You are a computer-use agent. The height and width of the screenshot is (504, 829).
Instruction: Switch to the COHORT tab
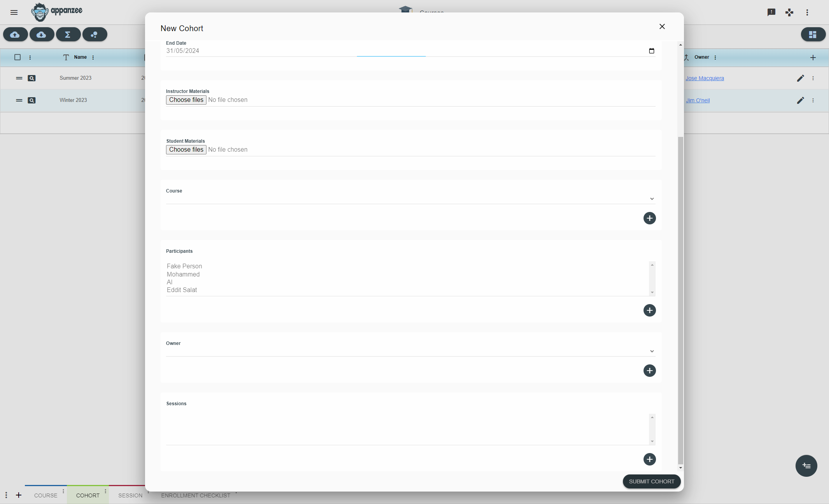88,495
